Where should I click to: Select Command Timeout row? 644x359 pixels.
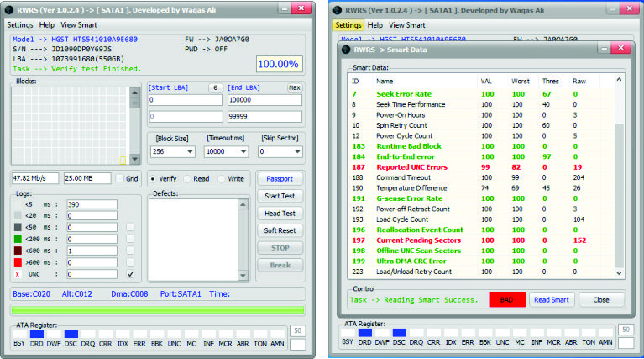coord(480,177)
